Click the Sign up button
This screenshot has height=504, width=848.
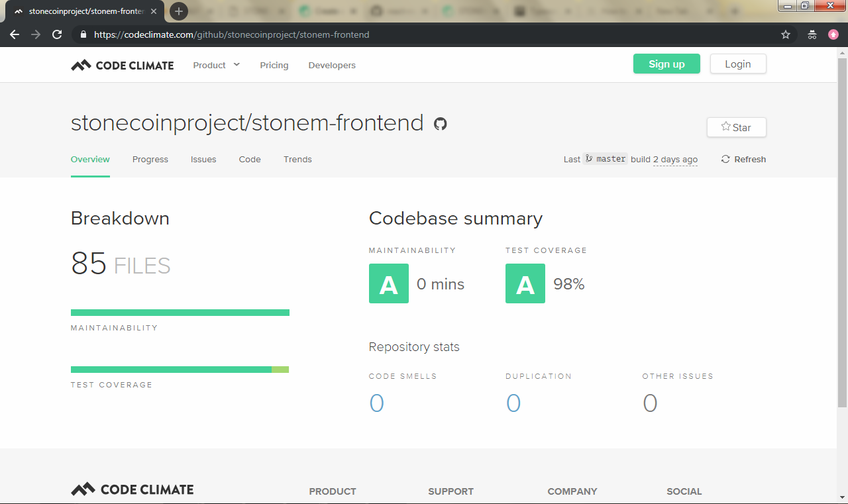(x=666, y=64)
